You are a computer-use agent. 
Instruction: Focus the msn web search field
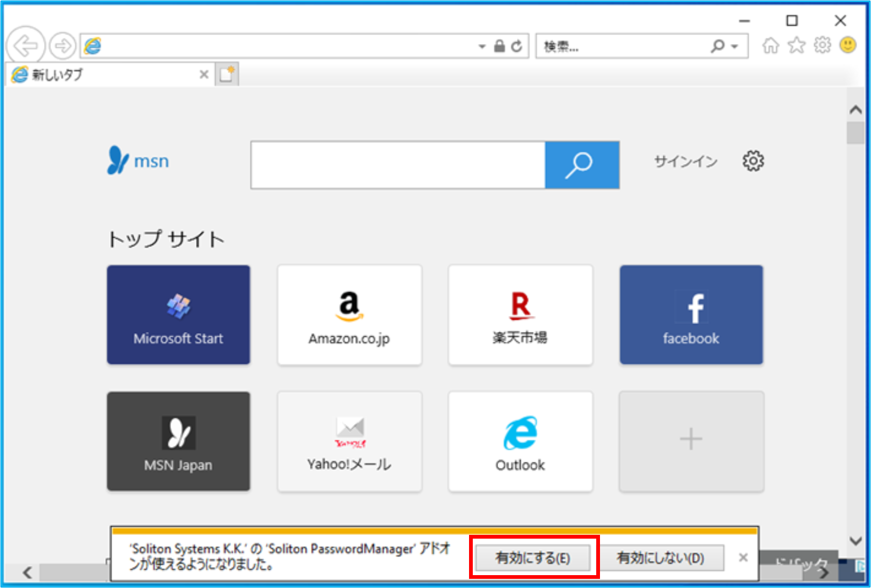click(398, 165)
